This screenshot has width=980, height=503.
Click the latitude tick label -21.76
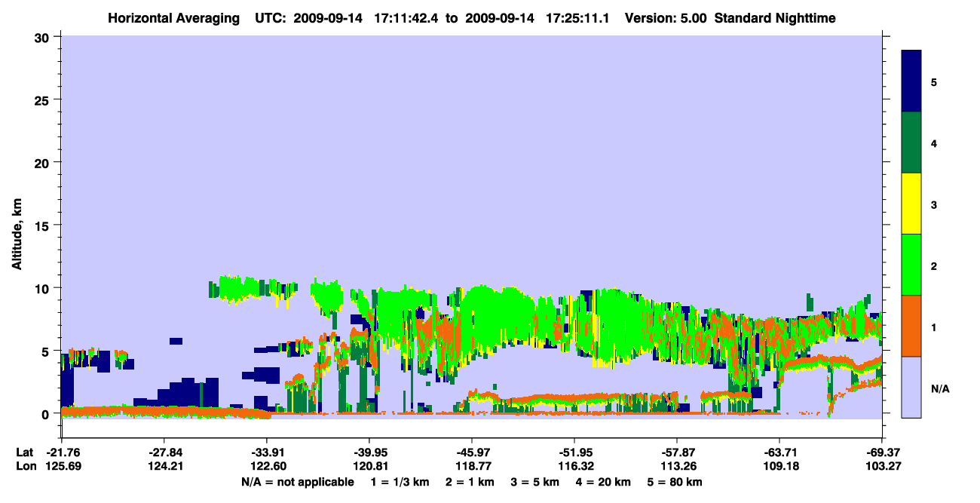pos(62,452)
